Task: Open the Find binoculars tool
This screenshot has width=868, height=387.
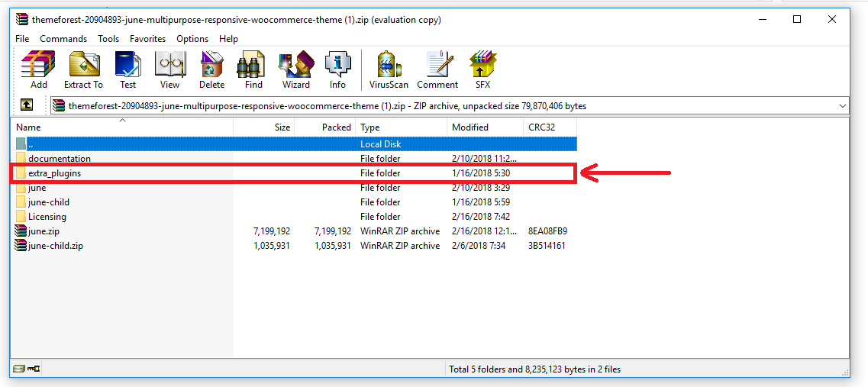Action: (x=253, y=69)
